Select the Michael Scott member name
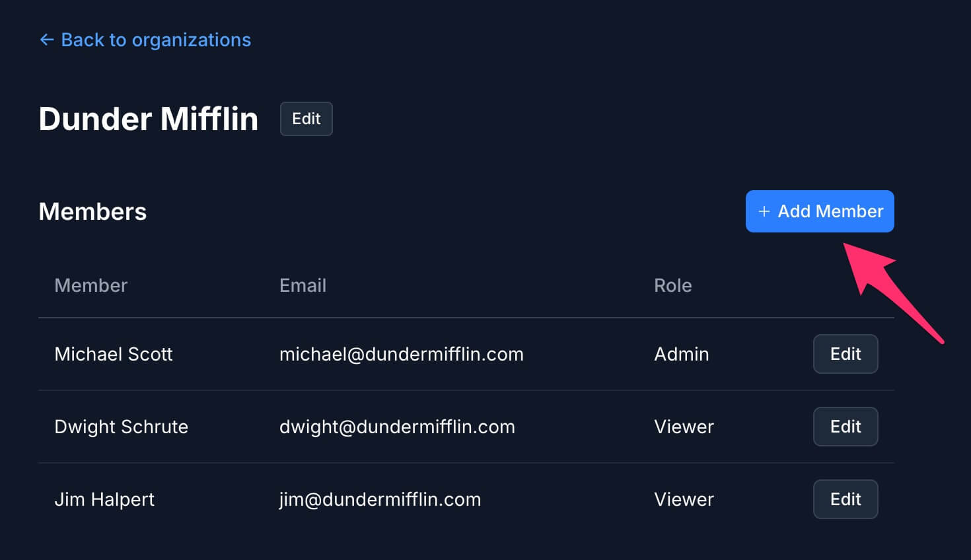Viewport: 971px width, 560px height. (x=113, y=354)
